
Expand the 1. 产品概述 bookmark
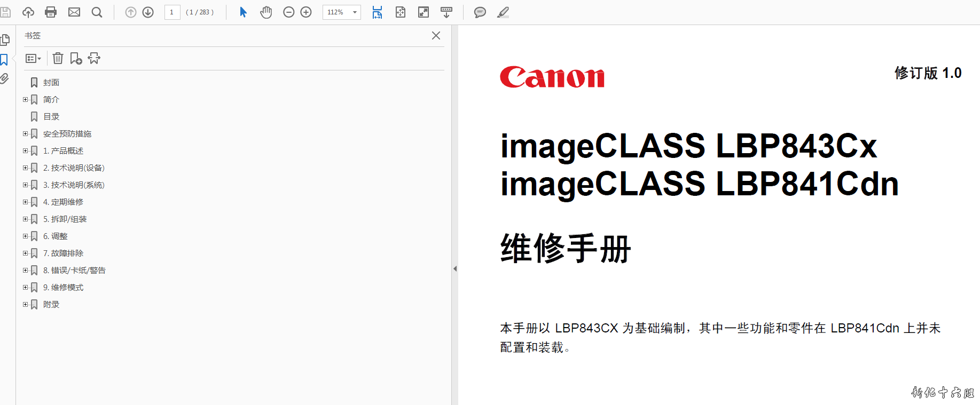point(25,151)
